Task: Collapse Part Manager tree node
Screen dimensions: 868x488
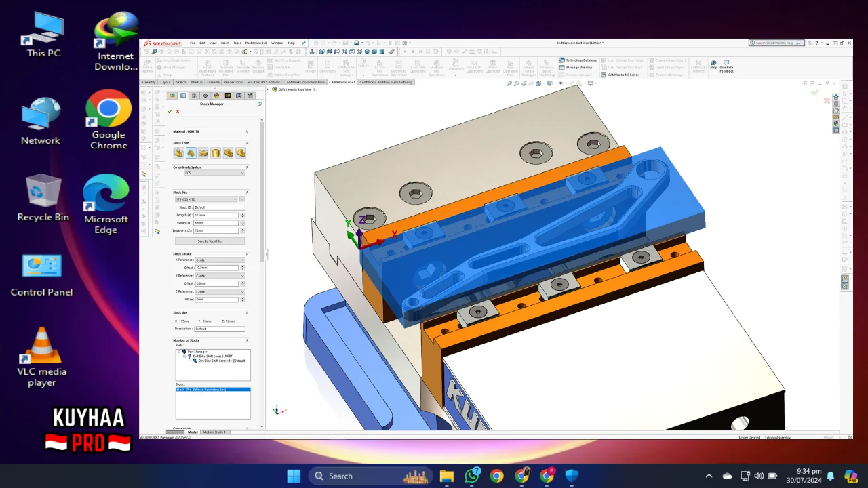Action: (180, 352)
